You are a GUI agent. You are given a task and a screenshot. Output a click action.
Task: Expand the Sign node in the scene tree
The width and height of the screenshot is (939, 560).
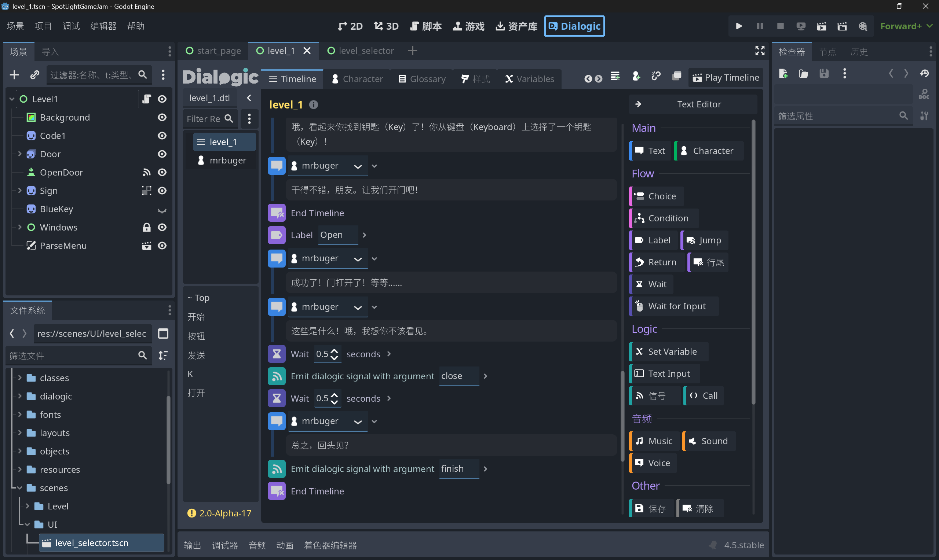[x=20, y=191]
